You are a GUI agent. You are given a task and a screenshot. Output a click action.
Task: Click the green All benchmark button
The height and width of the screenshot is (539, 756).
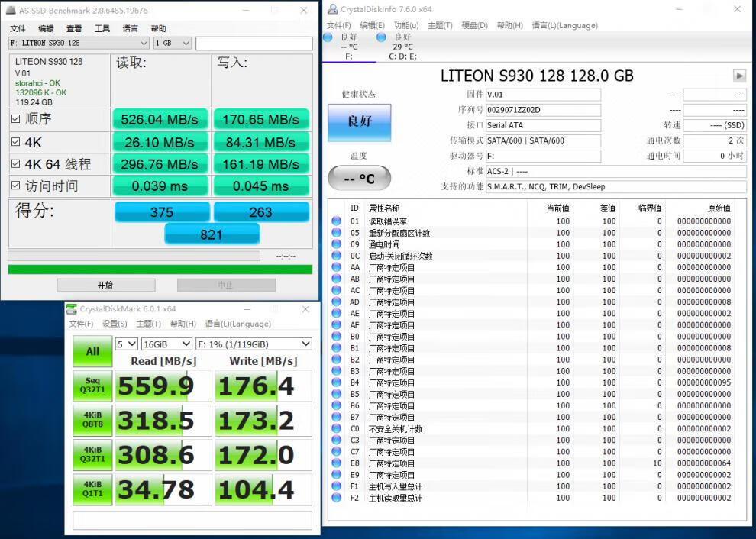point(92,351)
